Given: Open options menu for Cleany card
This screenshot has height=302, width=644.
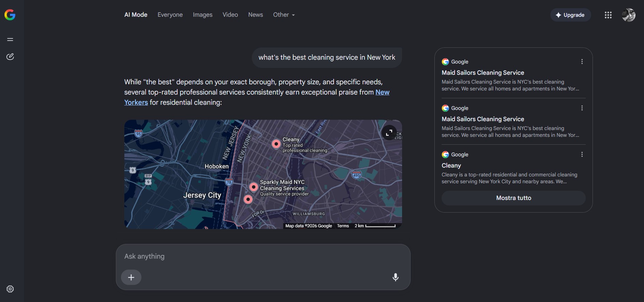Looking at the screenshot, I should point(582,155).
